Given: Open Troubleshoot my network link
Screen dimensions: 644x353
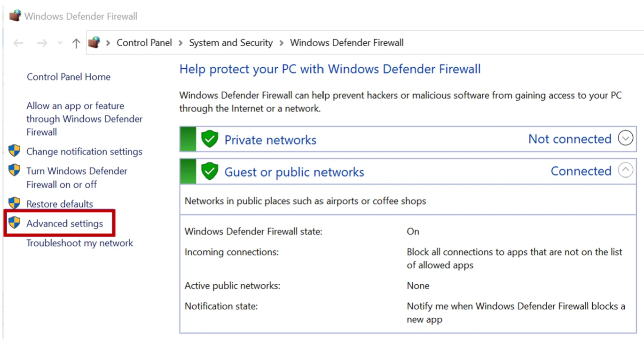Looking at the screenshot, I should point(79,243).
